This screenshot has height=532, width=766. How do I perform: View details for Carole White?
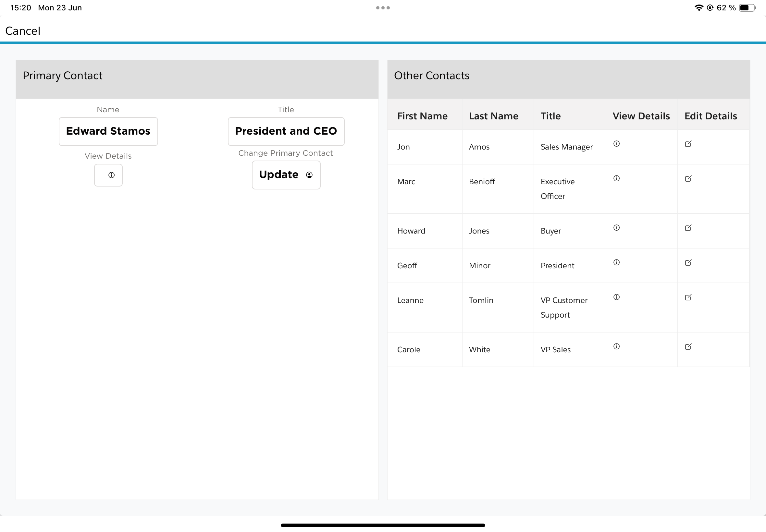tap(616, 346)
